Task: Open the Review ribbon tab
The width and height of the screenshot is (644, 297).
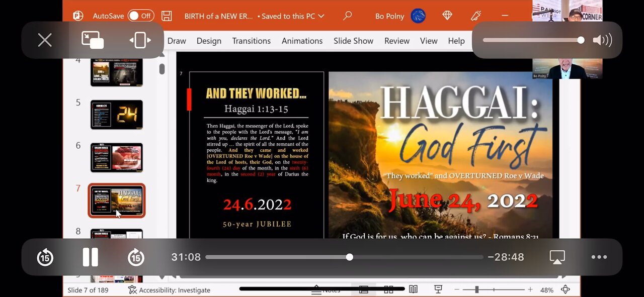Action: point(397,41)
